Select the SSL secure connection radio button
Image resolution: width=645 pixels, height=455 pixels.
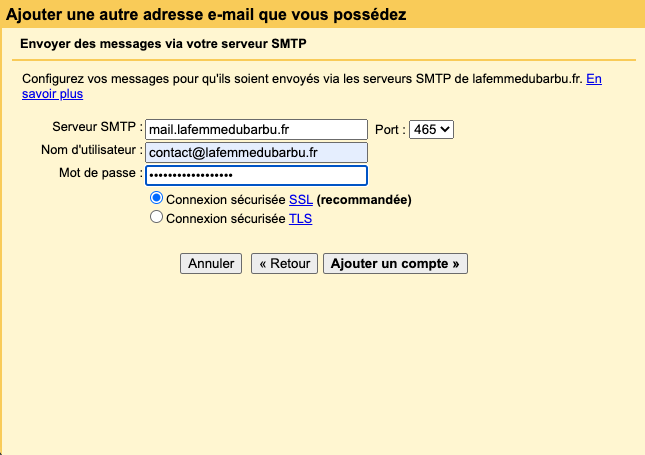pos(156,199)
